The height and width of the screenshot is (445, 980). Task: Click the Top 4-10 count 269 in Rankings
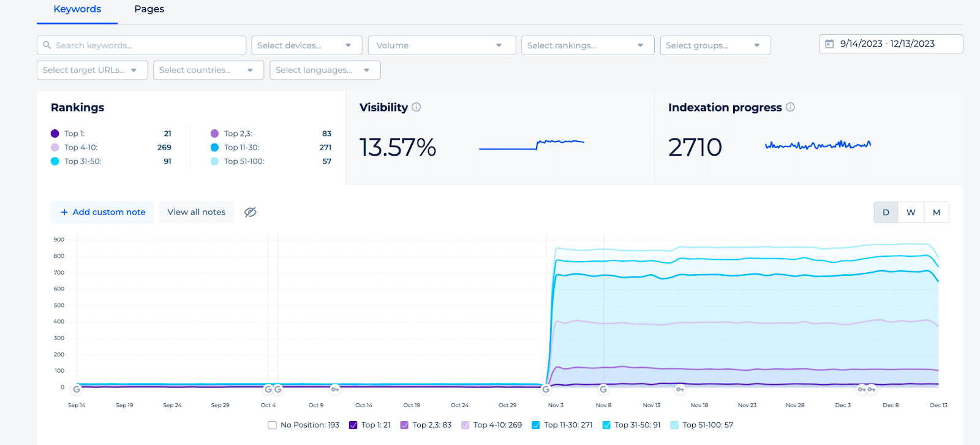tap(164, 148)
